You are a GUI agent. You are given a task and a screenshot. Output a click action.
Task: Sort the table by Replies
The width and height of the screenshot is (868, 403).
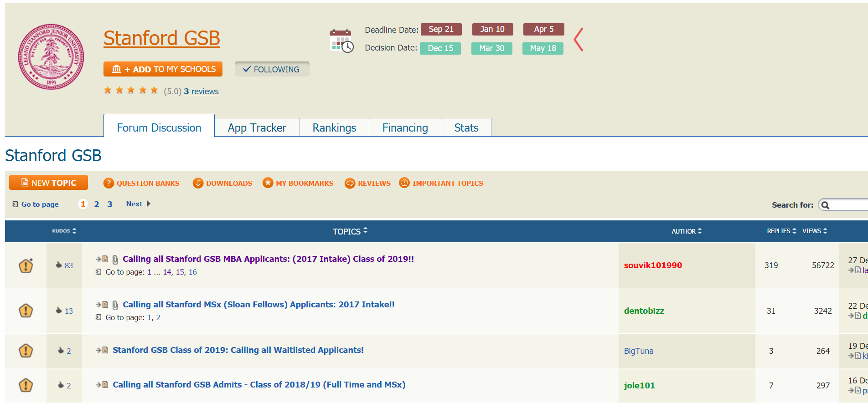coord(781,231)
